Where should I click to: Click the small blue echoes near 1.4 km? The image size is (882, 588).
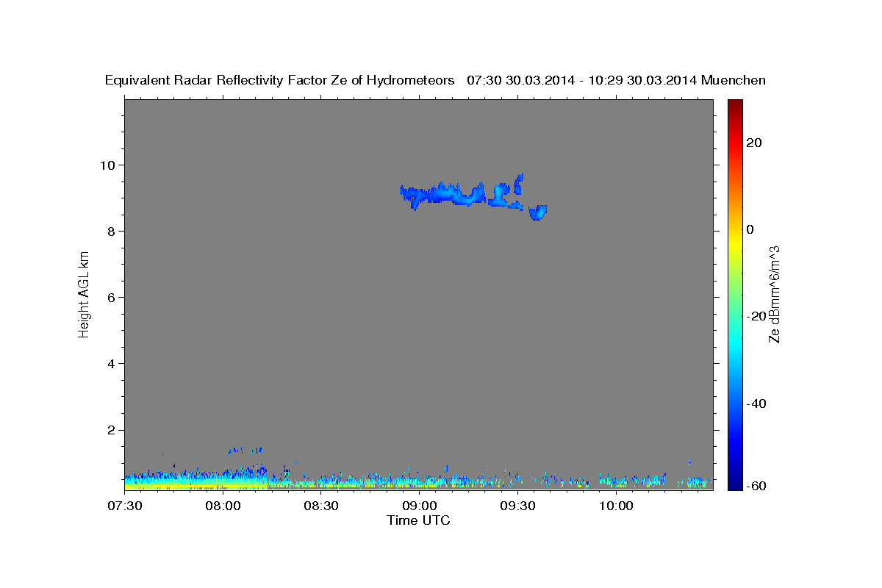pos(245,450)
